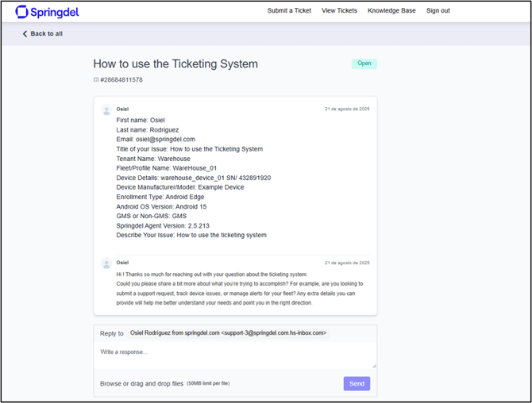Sign out of the portal
Screen dimensions: 532x403
pyautogui.click(x=438, y=10)
